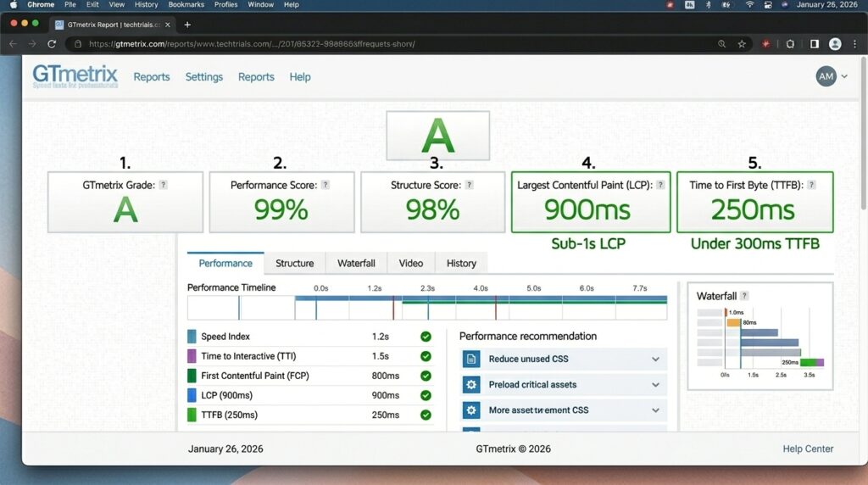
Task: Click the blue LCP (900ms) color swatch
Action: (x=192, y=395)
